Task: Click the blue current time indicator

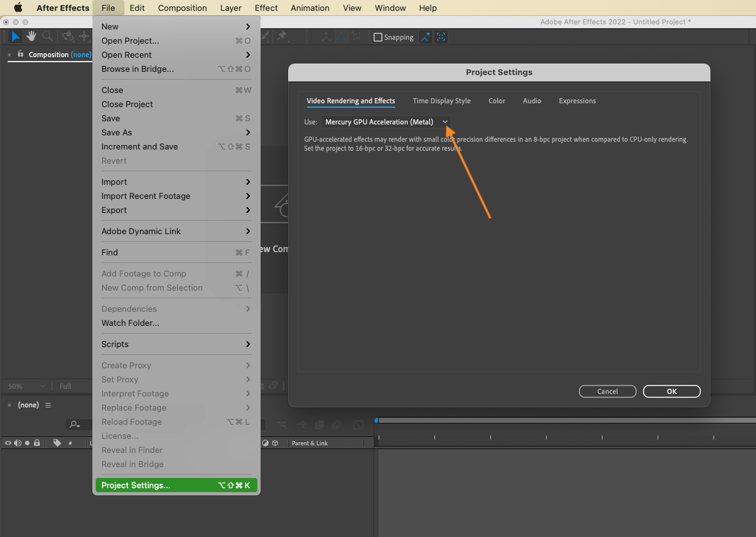Action: pos(377,420)
